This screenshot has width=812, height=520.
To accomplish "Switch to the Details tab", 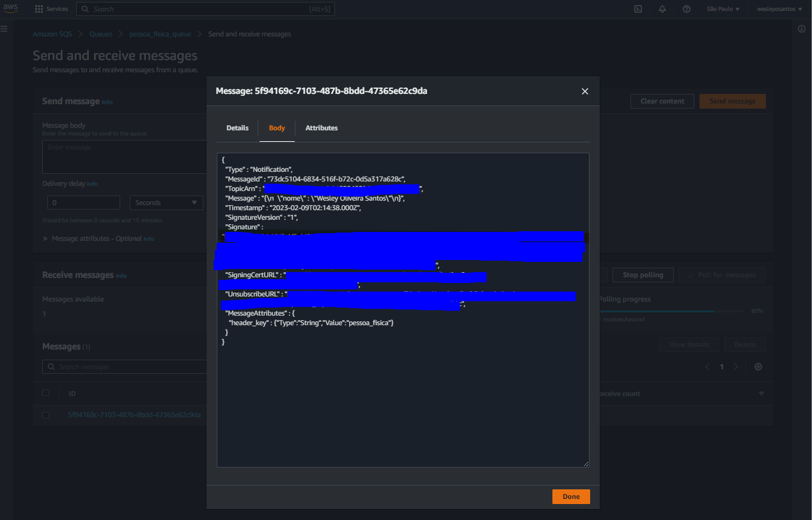I will [237, 128].
